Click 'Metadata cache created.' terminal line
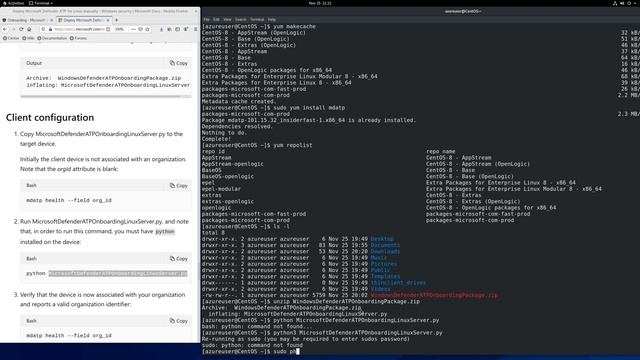 (x=239, y=102)
